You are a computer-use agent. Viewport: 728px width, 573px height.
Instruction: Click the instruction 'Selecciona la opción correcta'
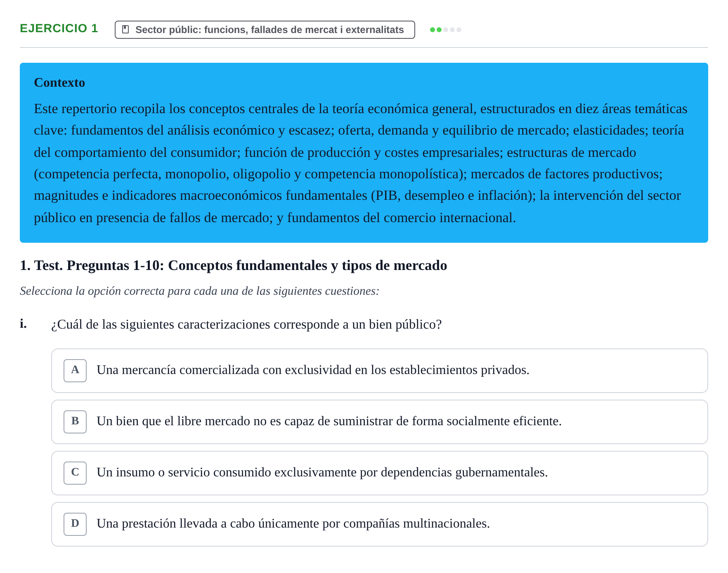[x=199, y=291]
